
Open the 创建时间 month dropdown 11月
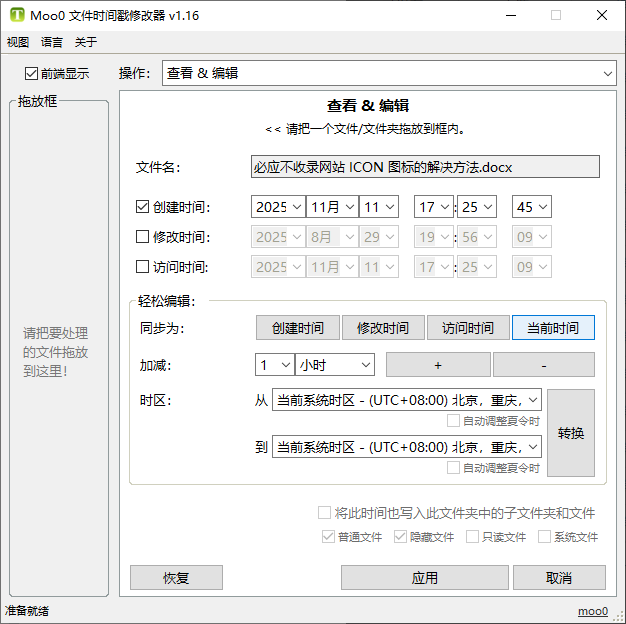point(332,207)
